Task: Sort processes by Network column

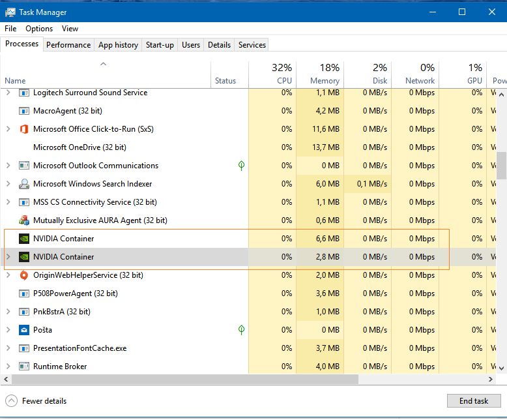Action: click(415, 74)
